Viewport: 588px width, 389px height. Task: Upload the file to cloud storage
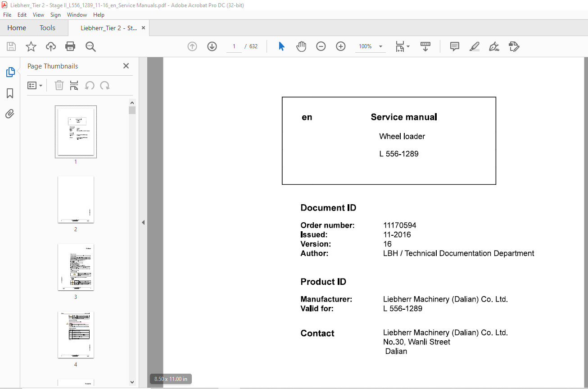pyautogui.click(x=51, y=46)
